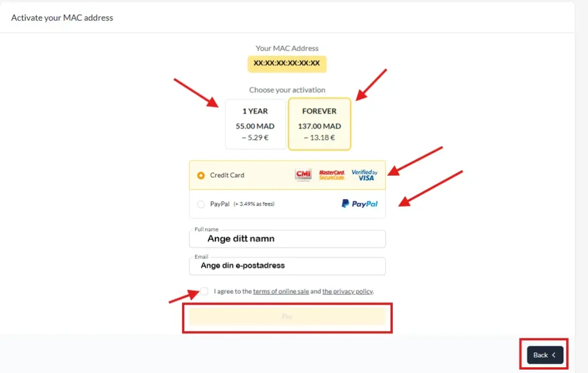Click the CMI payment logo

[x=303, y=175]
